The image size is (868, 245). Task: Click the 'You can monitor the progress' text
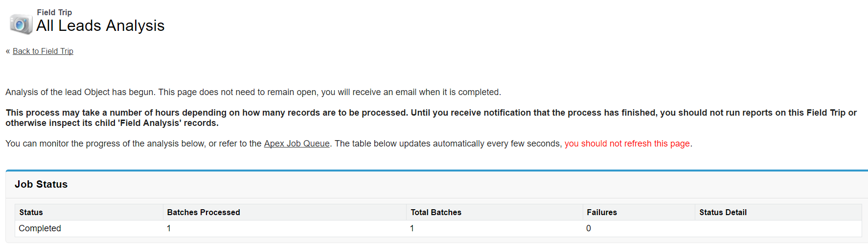tap(132, 144)
